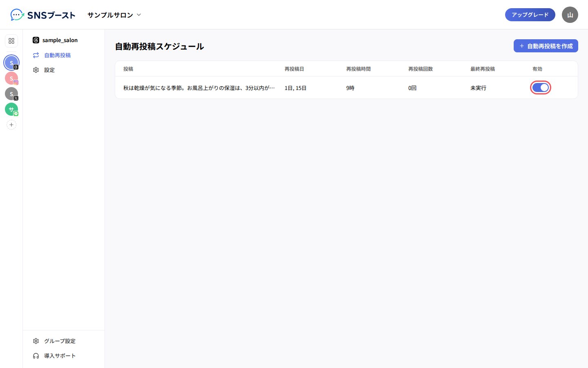The image size is (588, 368).
Task: Add a new account with plus icon
Action: coord(11,125)
